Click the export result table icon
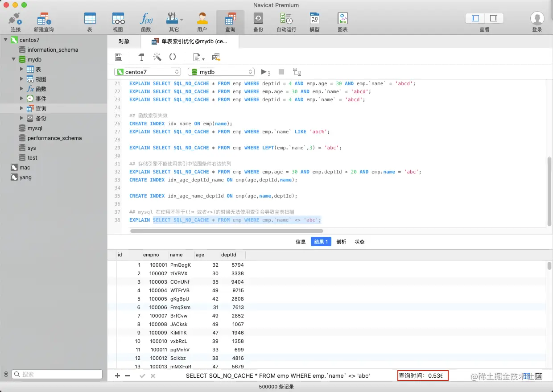Image resolution: width=553 pixels, height=392 pixels. click(216, 57)
